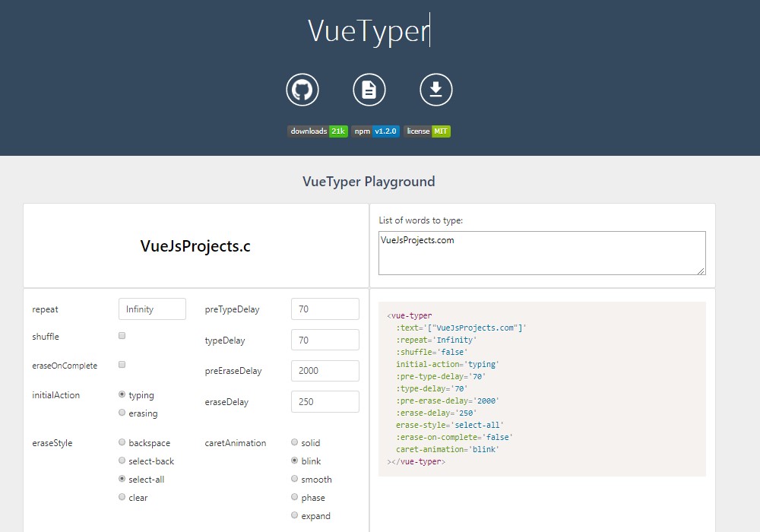
Task: Toggle the eraseOnComplete checkbox
Action: (x=122, y=364)
